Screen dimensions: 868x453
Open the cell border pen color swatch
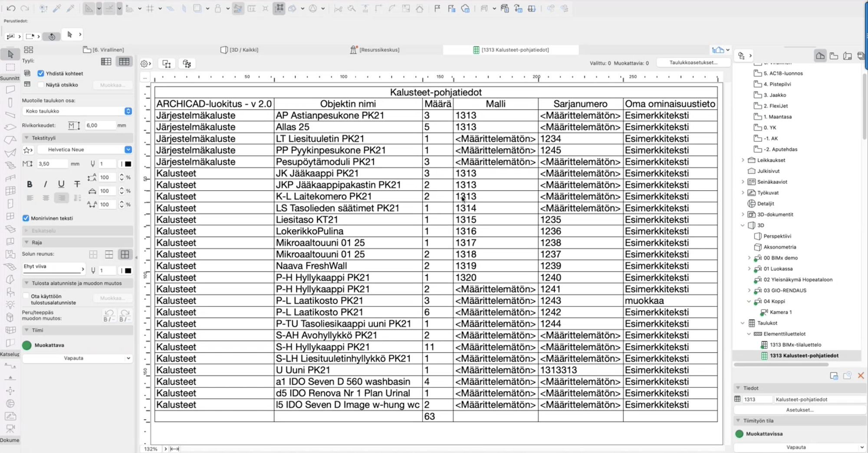(x=128, y=271)
